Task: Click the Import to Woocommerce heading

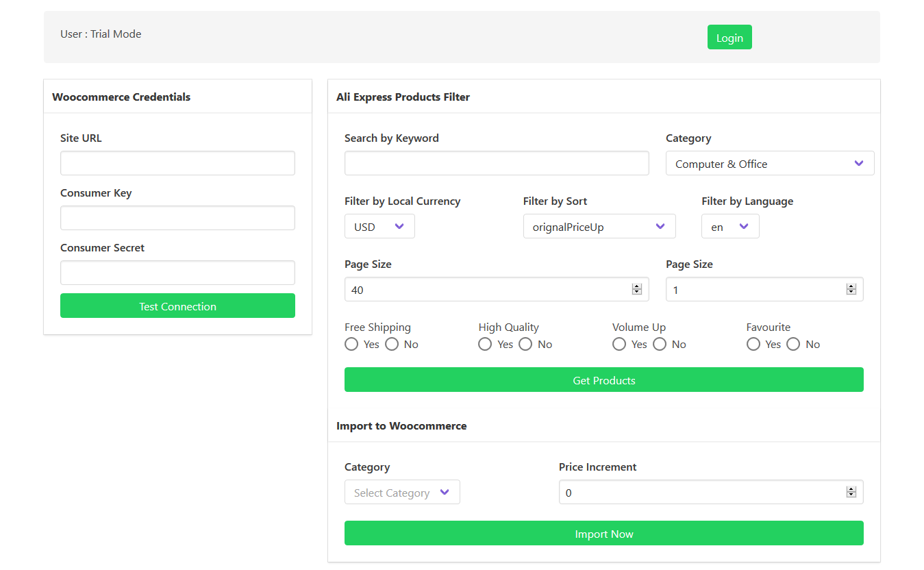Action: [x=401, y=425]
